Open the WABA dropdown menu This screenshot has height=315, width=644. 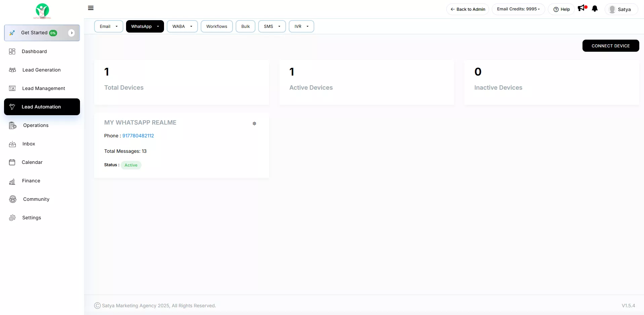pos(182,27)
